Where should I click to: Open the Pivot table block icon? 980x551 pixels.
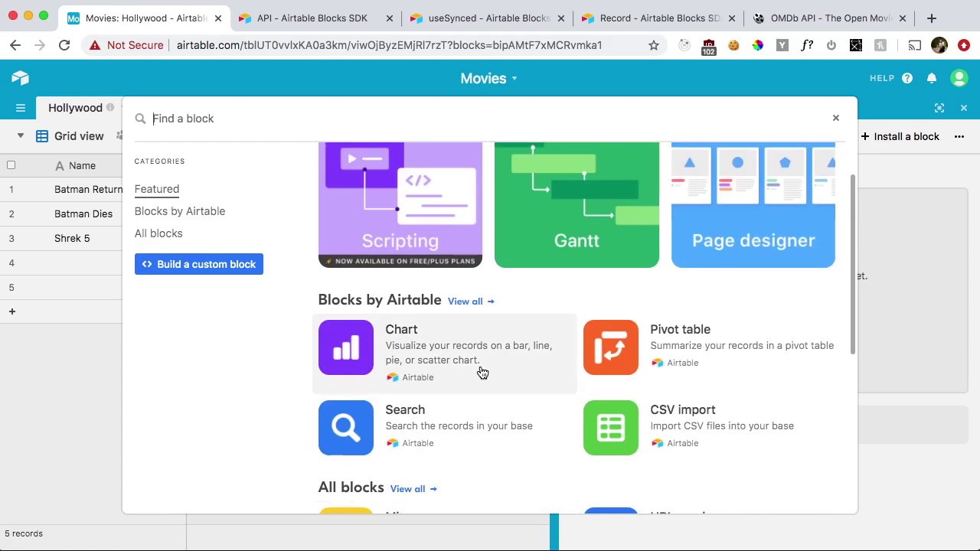[x=611, y=347]
